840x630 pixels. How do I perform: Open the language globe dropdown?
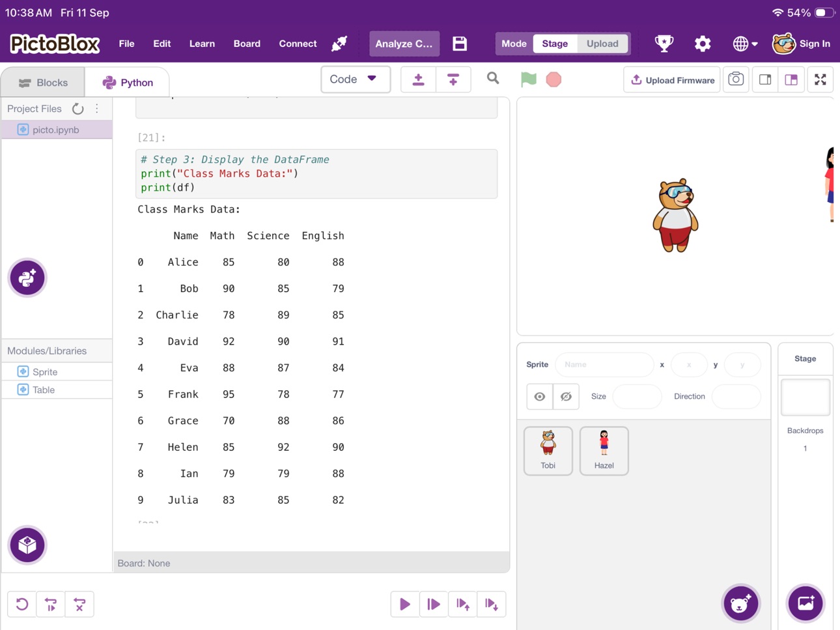coord(745,44)
